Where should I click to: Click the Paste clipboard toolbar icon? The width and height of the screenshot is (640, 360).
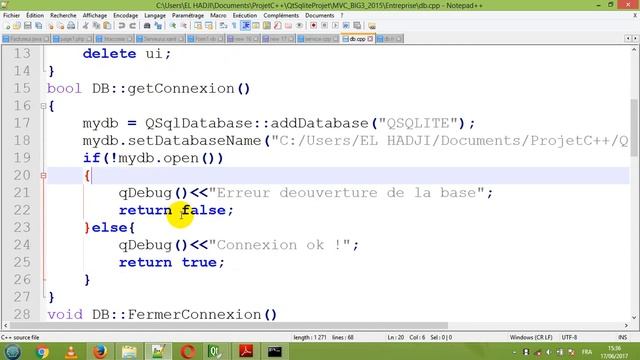[107, 26]
